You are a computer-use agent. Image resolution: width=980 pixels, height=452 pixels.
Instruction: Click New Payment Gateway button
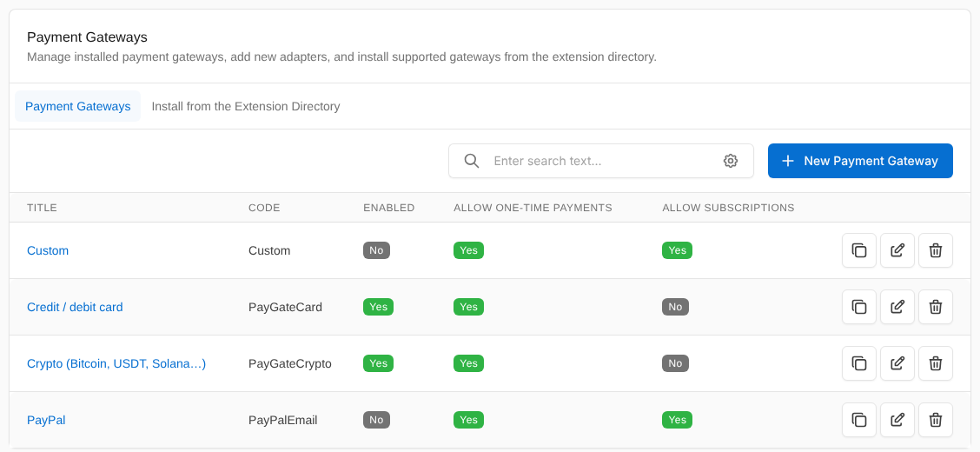860,161
